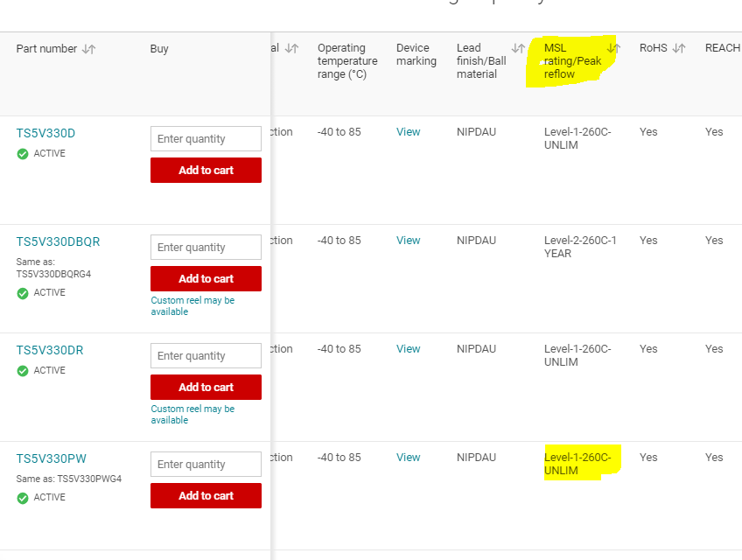Open TS5V330PW part link
This screenshot has width=742, height=560.
pos(51,458)
